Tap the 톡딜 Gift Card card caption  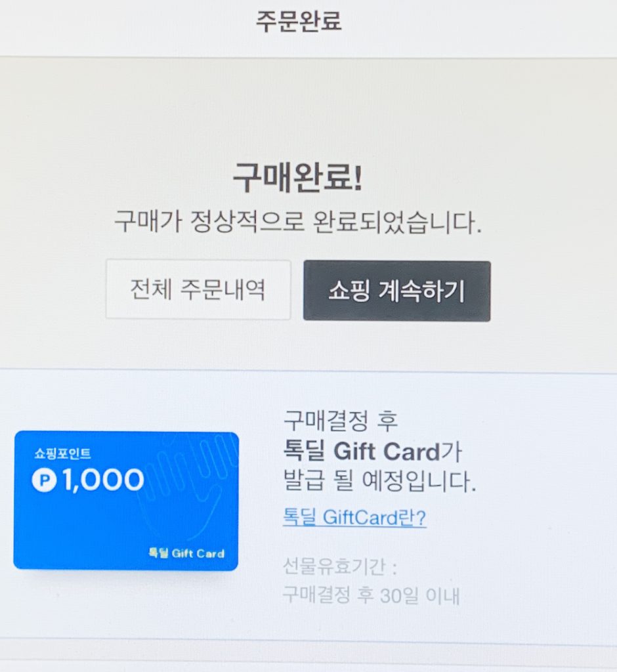click(x=186, y=553)
